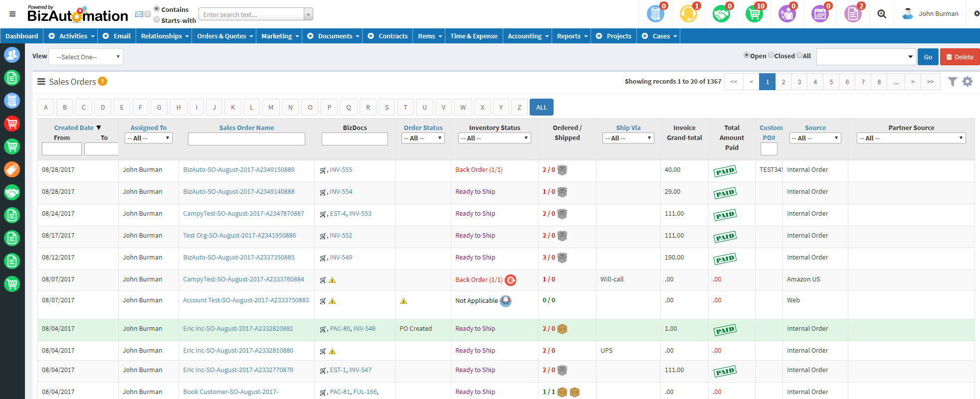Click the funnel filter icon
The width and height of the screenshot is (980, 399).
point(952,82)
